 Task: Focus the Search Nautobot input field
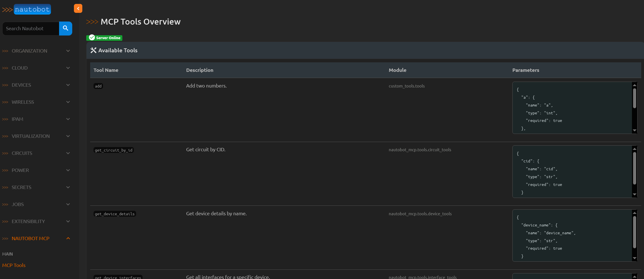pyautogui.click(x=31, y=29)
